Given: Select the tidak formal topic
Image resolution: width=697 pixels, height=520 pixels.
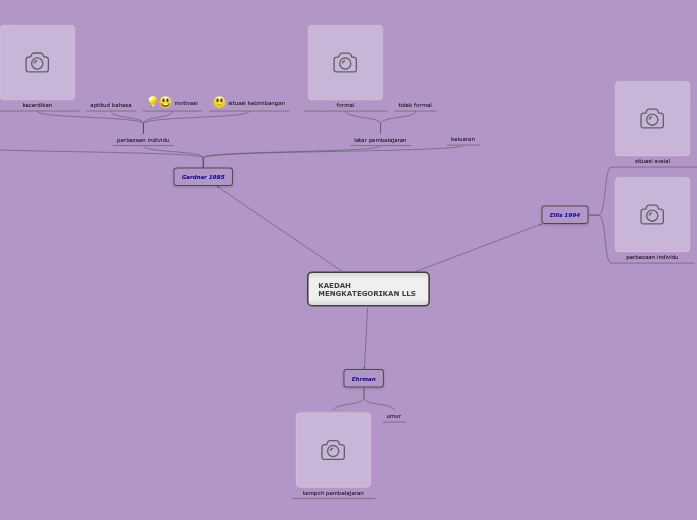Looking at the screenshot, I should [x=415, y=105].
